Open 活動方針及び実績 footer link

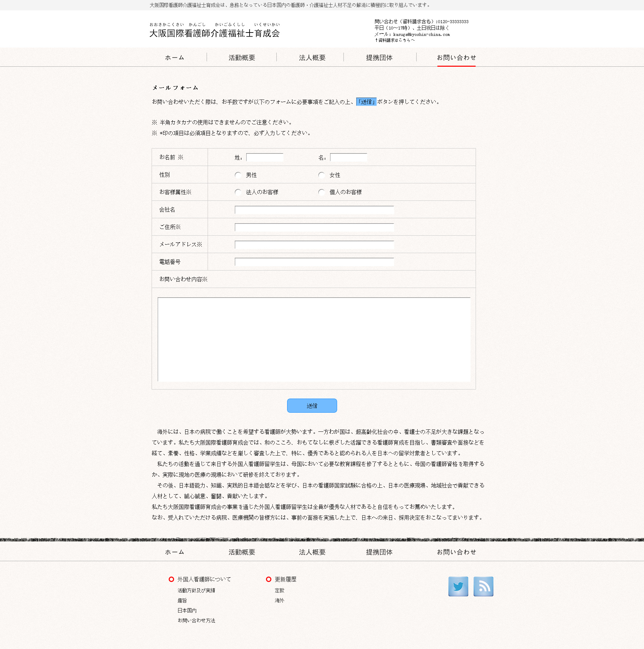[x=196, y=590]
